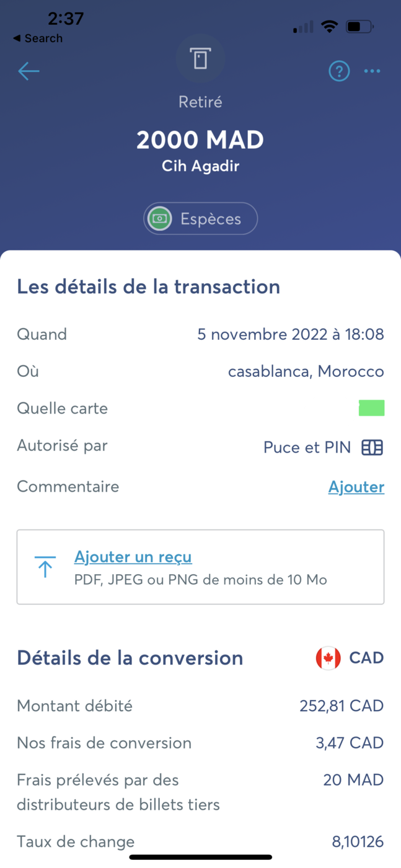Click the ATM withdrawal icon above Retiré
This screenshot has width=401, height=868.
click(200, 58)
